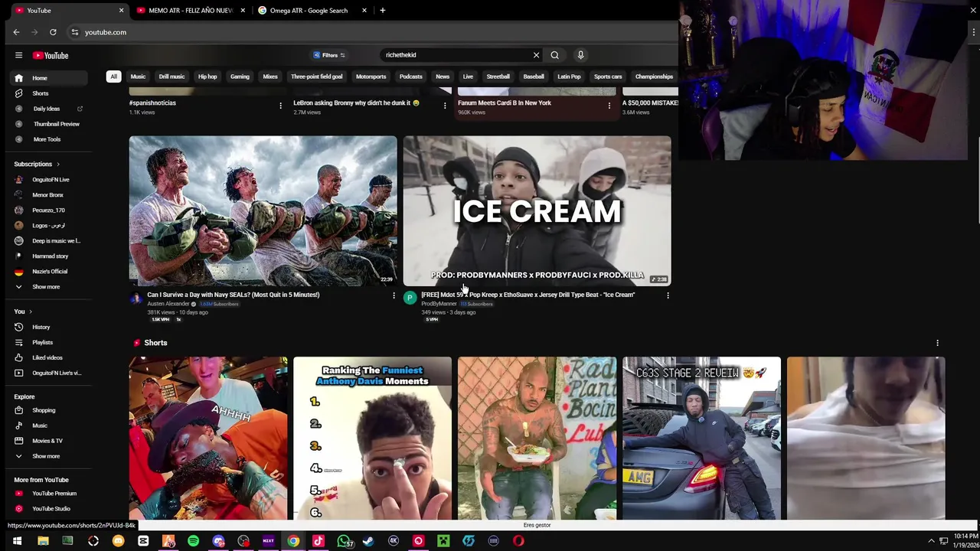The width and height of the screenshot is (980, 551).
Task: Click the search magnifier button
Action: (x=554, y=55)
